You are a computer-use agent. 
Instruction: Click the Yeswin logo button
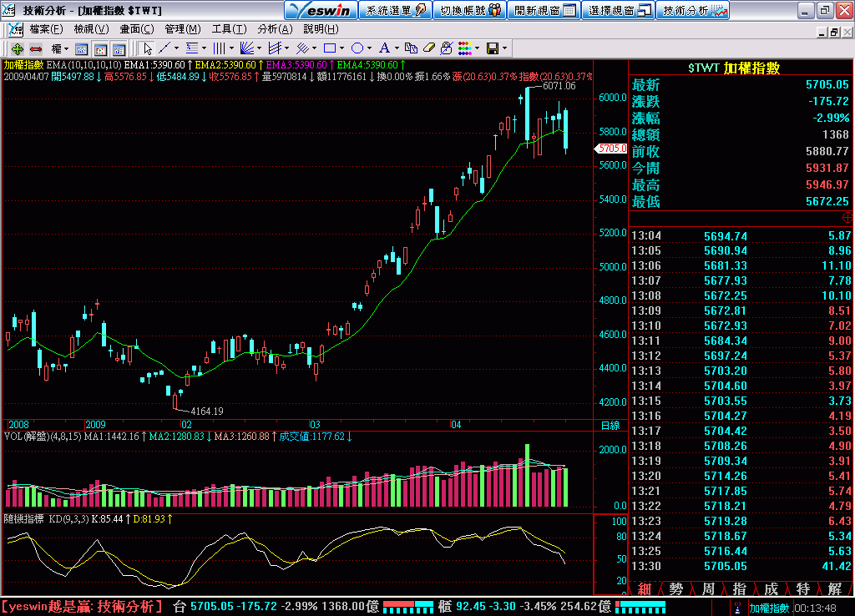pos(321,10)
